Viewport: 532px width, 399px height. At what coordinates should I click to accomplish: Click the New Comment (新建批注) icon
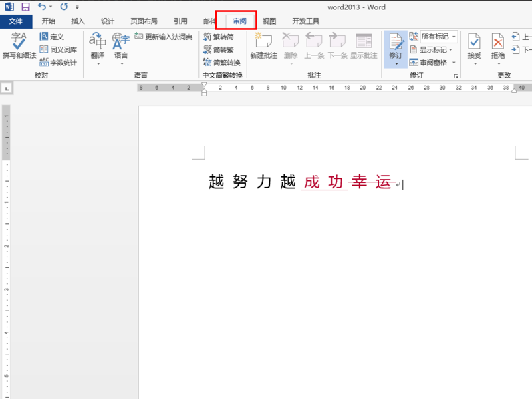pos(263,45)
